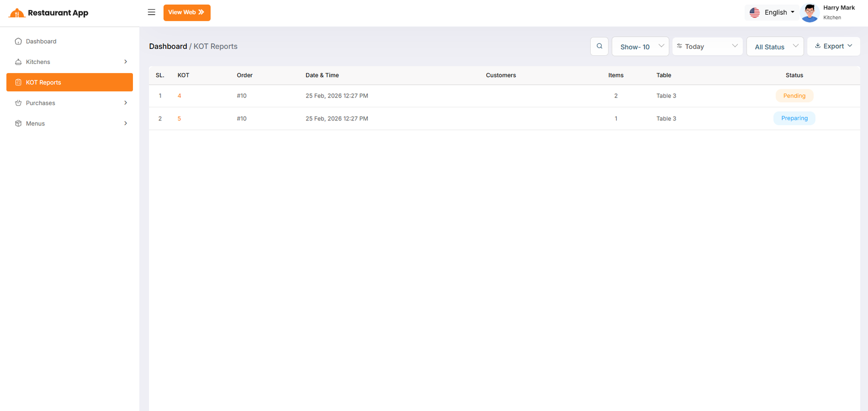Click the Dashboard breadcrumb link
This screenshot has width=868, height=411.
(168, 47)
